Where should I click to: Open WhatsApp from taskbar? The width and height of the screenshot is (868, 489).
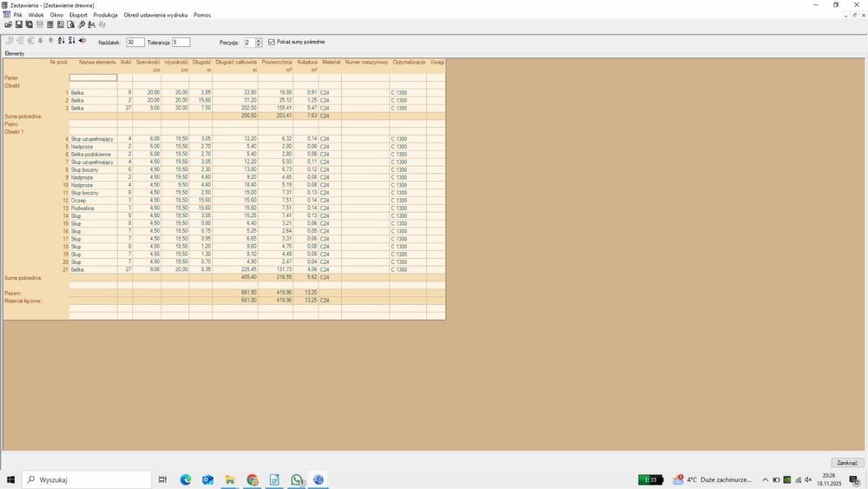coord(297,479)
